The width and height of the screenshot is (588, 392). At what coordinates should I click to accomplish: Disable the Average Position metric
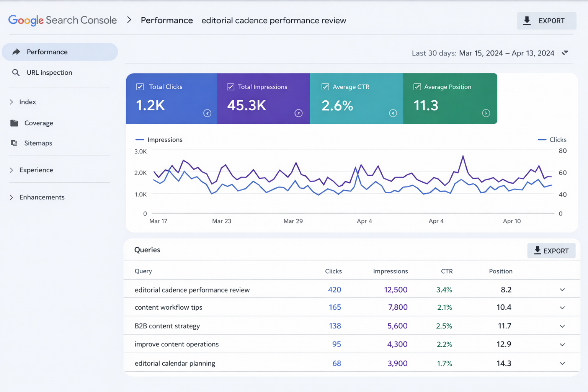417,87
